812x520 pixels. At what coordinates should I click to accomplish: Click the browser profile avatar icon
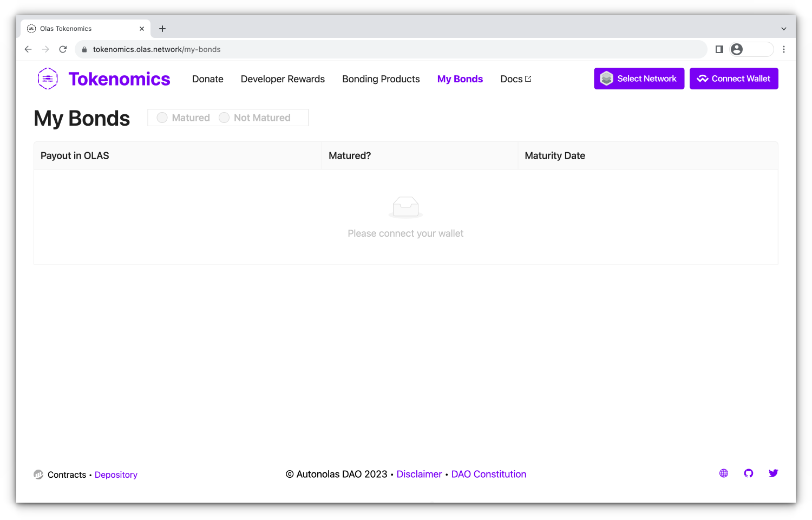coord(737,49)
